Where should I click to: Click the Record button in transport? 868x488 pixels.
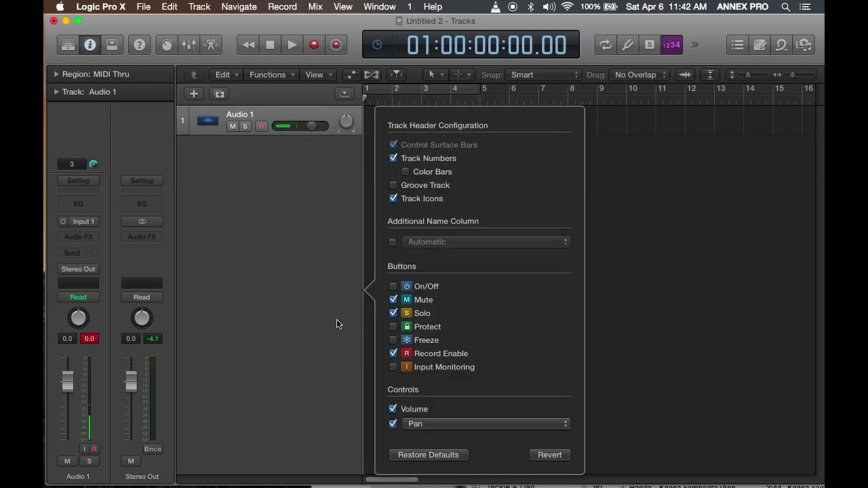tap(314, 45)
